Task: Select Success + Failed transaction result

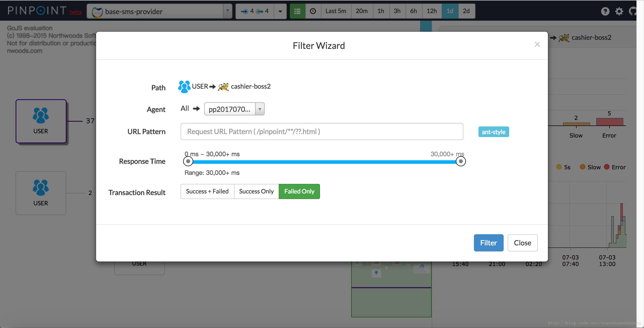Action: (207, 192)
